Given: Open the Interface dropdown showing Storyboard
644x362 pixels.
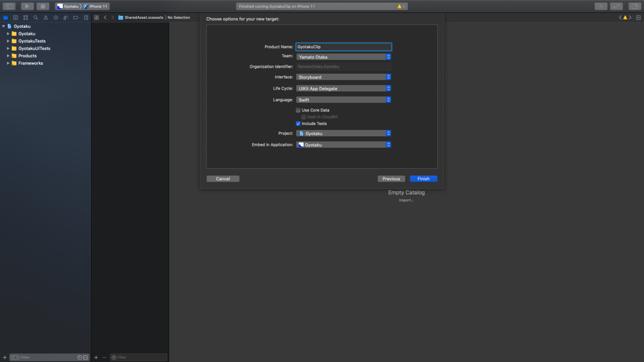Looking at the screenshot, I should [343, 77].
